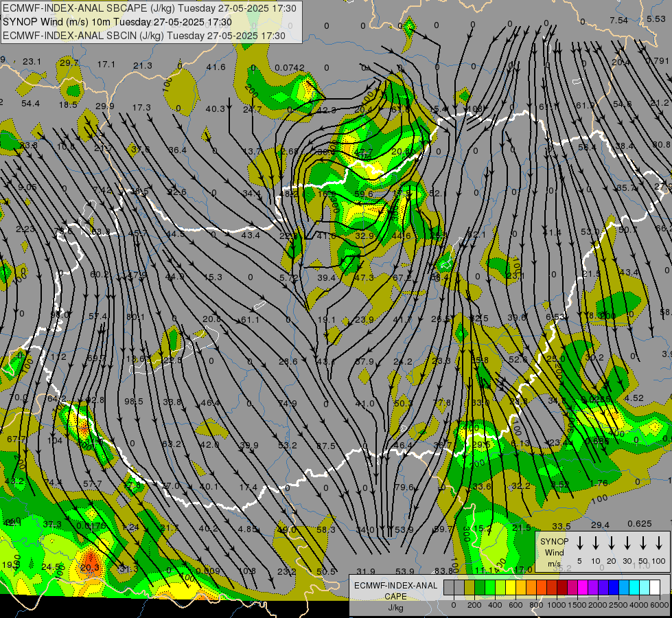Click the map value 4.52
This screenshot has width=672, height=618.
point(634,398)
